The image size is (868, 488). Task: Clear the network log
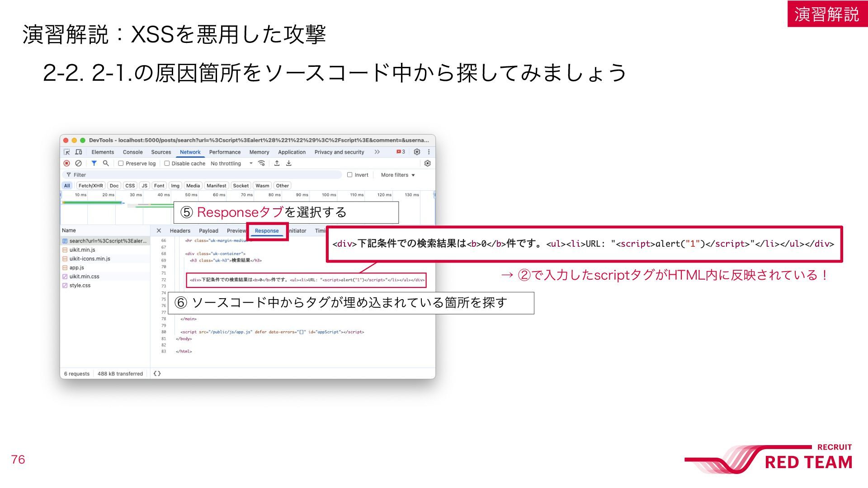pos(79,164)
